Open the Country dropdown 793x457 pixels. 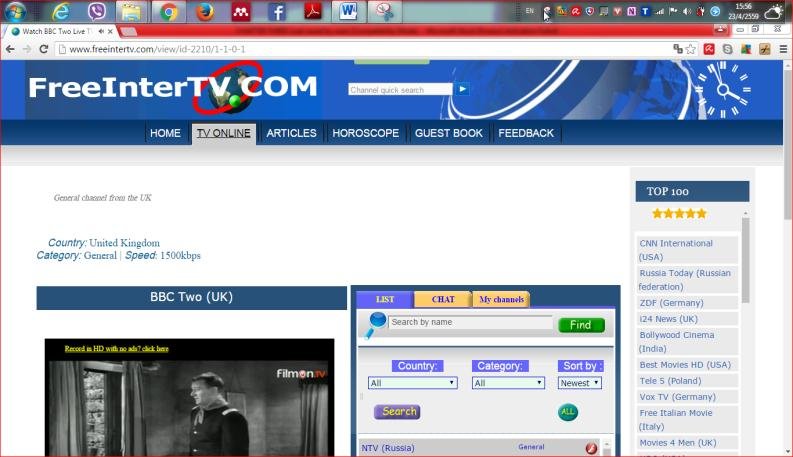point(413,383)
